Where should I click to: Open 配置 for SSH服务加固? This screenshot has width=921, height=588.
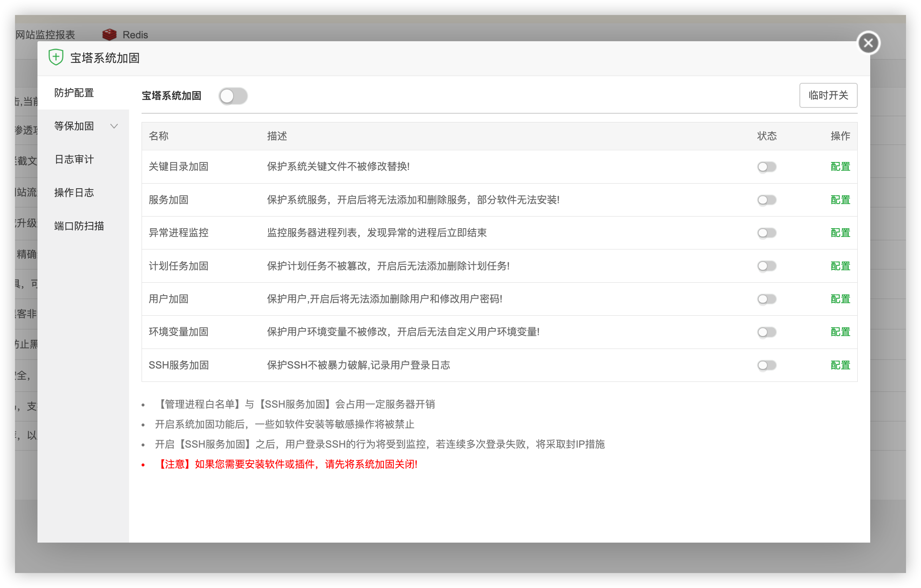pos(840,365)
